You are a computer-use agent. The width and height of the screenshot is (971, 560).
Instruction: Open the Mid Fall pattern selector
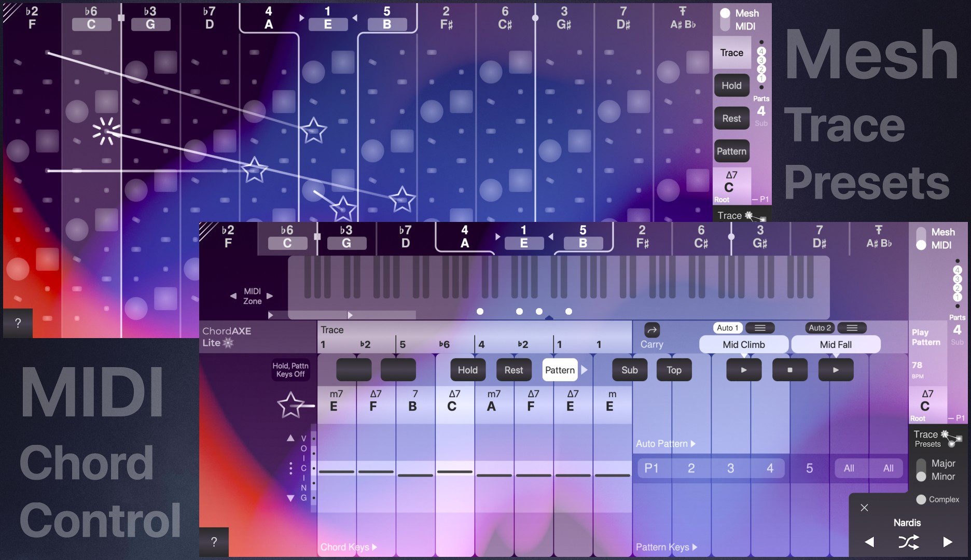[836, 345]
